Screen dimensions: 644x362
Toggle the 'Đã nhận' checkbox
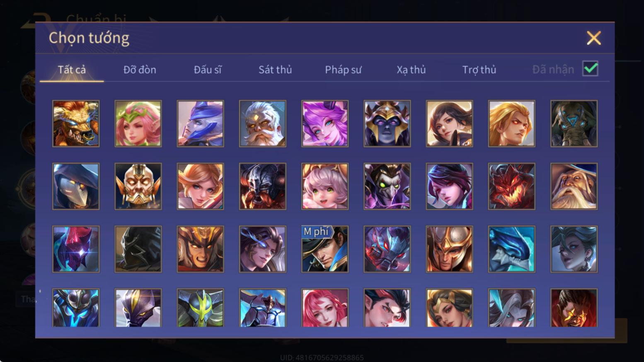pyautogui.click(x=590, y=68)
